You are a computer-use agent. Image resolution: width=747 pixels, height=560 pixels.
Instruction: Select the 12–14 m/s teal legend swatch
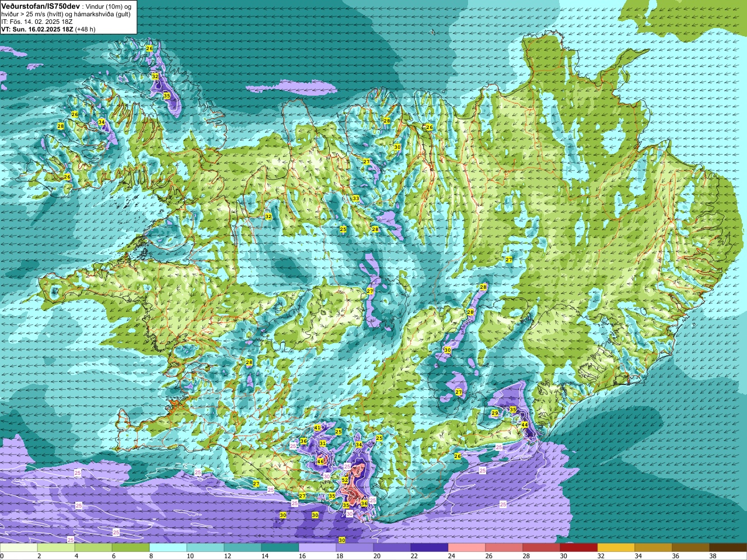click(243, 548)
